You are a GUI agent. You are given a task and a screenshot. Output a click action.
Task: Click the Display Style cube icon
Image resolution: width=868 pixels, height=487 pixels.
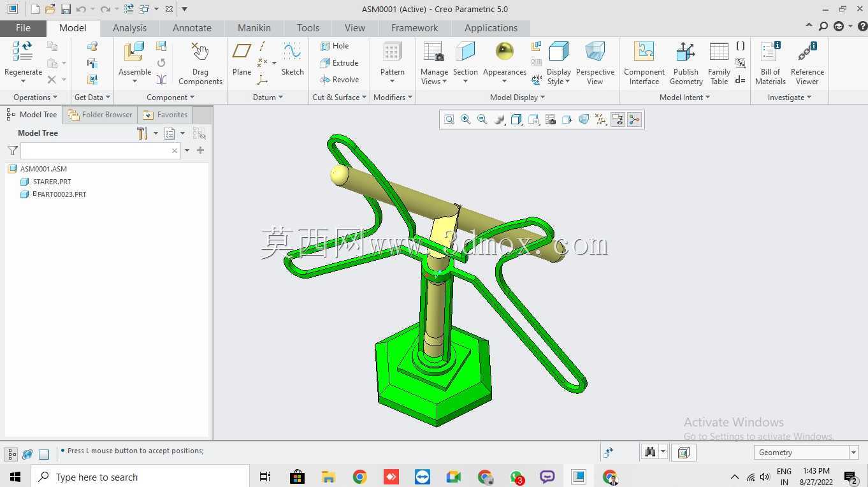[x=558, y=52]
